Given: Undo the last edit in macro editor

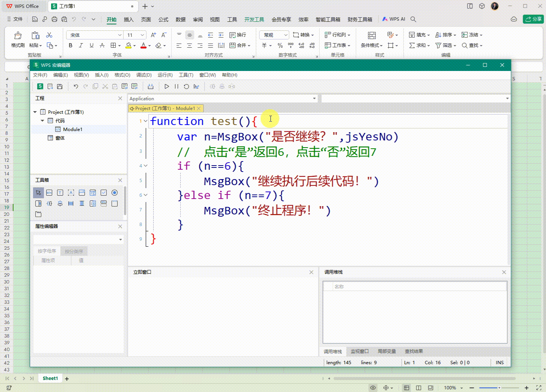Looking at the screenshot, I should [x=76, y=86].
